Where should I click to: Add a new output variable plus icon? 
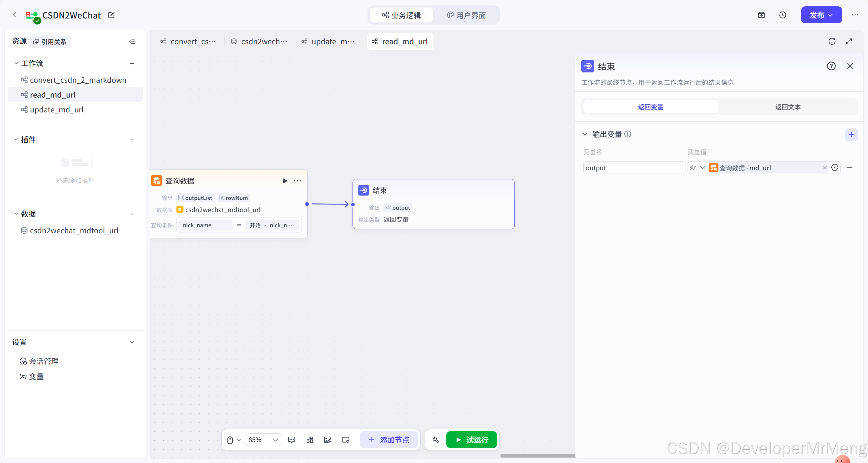851,135
